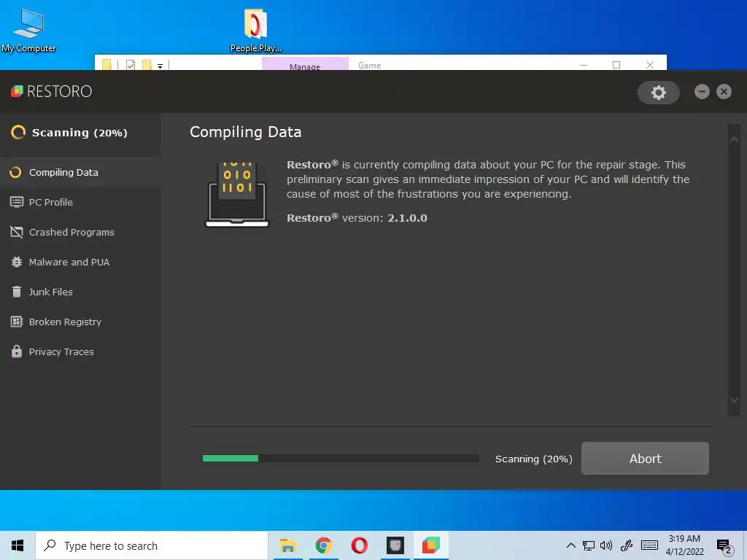
Task: Click properties checkmark icon in File Explorer
Action: [x=131, y=65]
